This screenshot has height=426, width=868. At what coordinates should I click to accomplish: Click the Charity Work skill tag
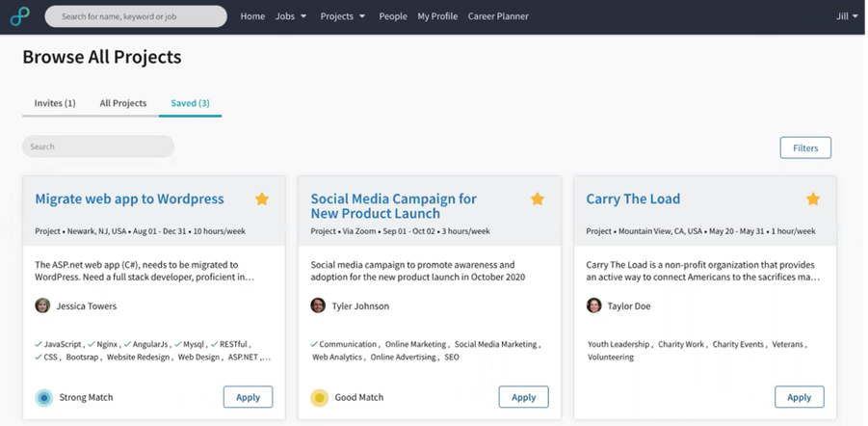681,344
